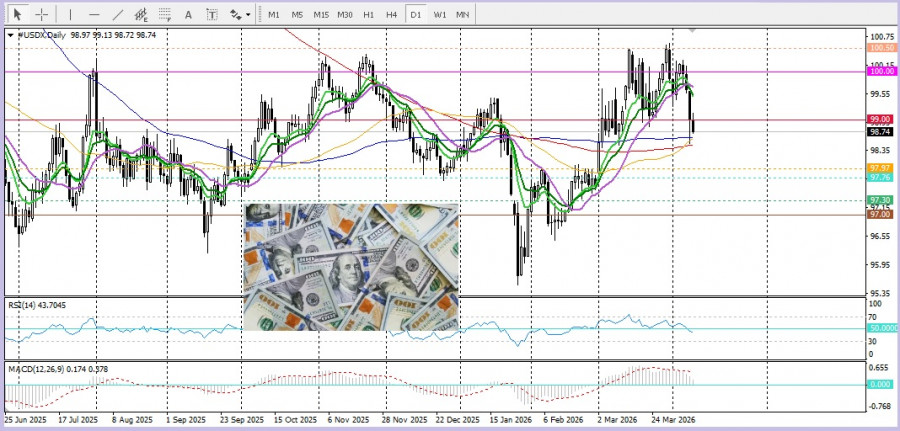Expand the #USDX chart title arrow
The width and height of the screenshot is (900, 431).
[x=11, y=35]
